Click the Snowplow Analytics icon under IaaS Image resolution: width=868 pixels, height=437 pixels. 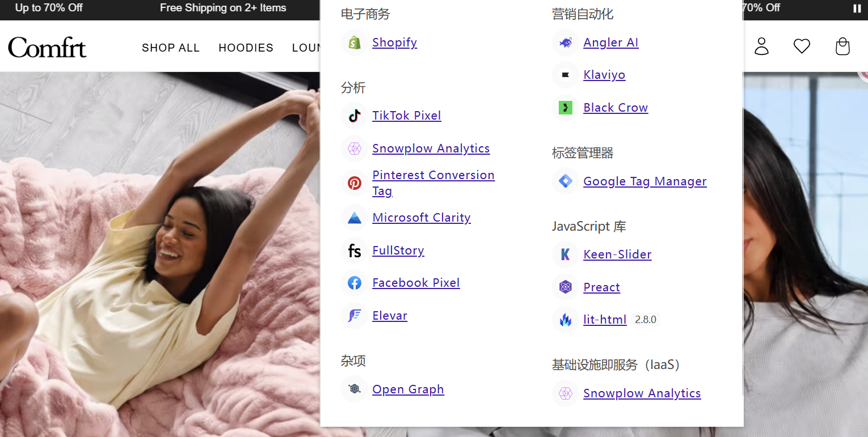click(566, 393)
